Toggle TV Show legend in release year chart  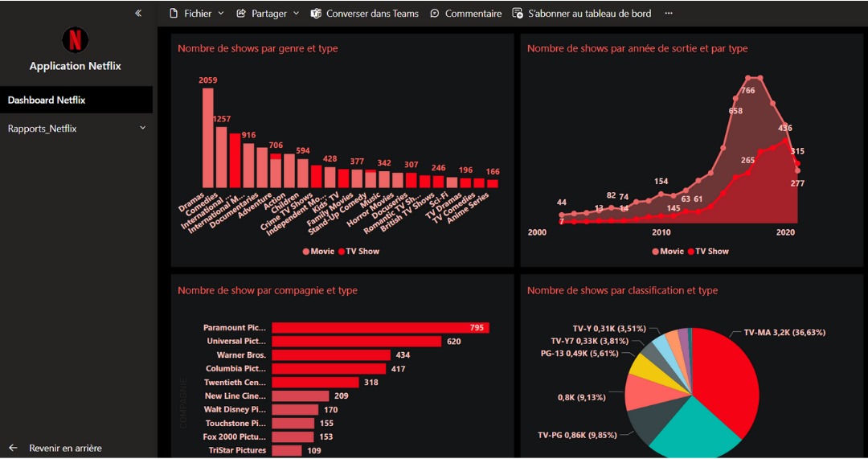(711, 252)
